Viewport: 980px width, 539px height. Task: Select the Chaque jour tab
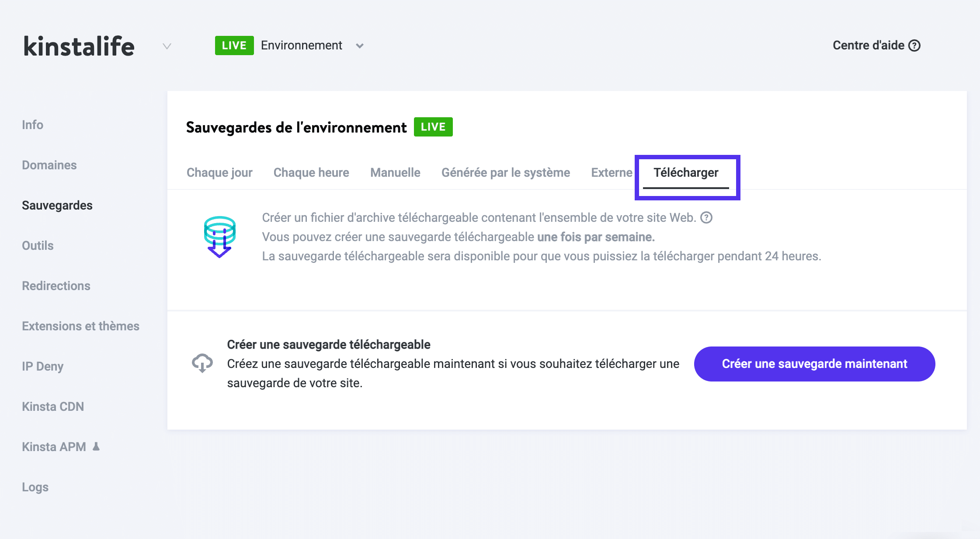pos(219,172)
